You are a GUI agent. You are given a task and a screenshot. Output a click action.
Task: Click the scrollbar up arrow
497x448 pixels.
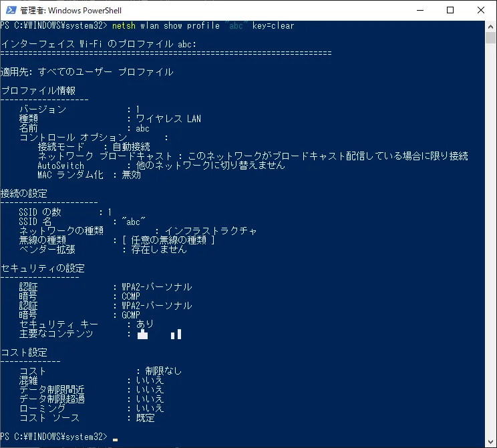tap(491, 27)
